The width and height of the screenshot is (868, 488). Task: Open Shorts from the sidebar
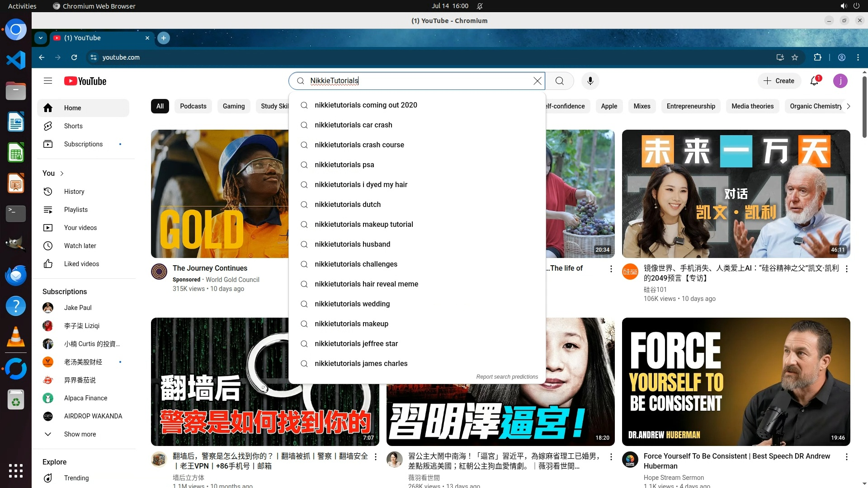[x=73, y=126]
